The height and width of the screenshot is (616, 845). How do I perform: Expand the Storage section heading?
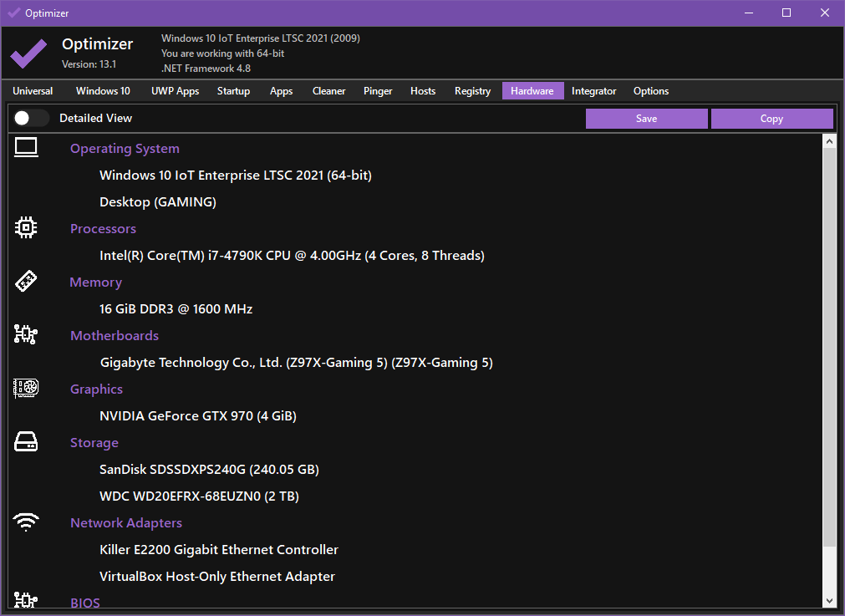[x=94, y=443]
